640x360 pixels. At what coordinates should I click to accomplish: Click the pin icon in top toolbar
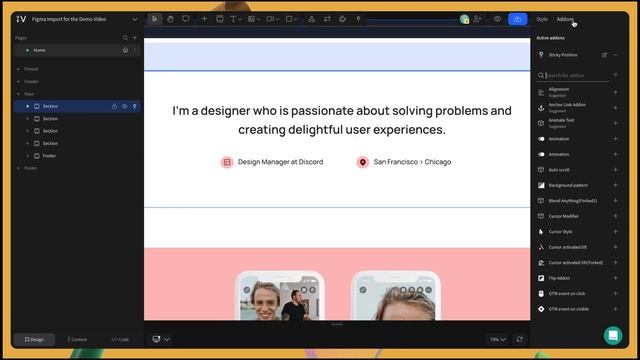click(x=358, y=19)
